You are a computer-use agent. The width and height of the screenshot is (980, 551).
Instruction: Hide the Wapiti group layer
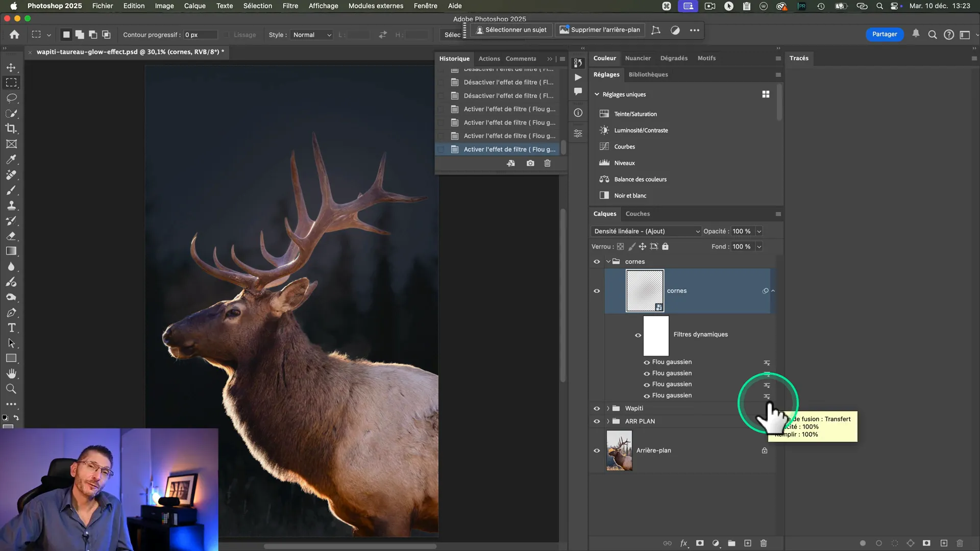[x=597, y=409]
